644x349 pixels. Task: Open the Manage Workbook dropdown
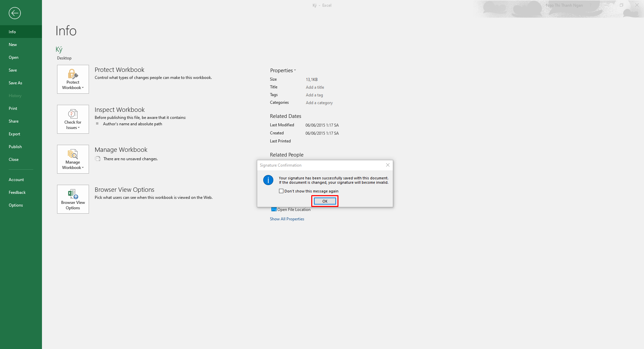[x=73, y=159]
